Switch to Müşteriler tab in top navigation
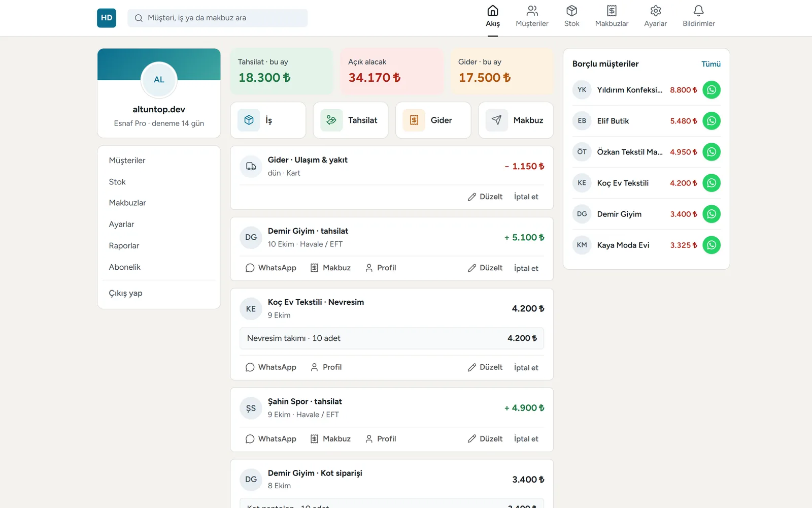The image size is (812, 508). (532, 17)
